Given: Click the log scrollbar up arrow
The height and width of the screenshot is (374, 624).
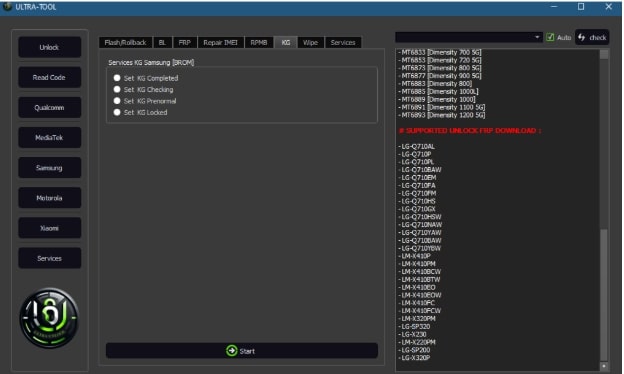Looking at the screenshot, I should (x=604, y=54).
